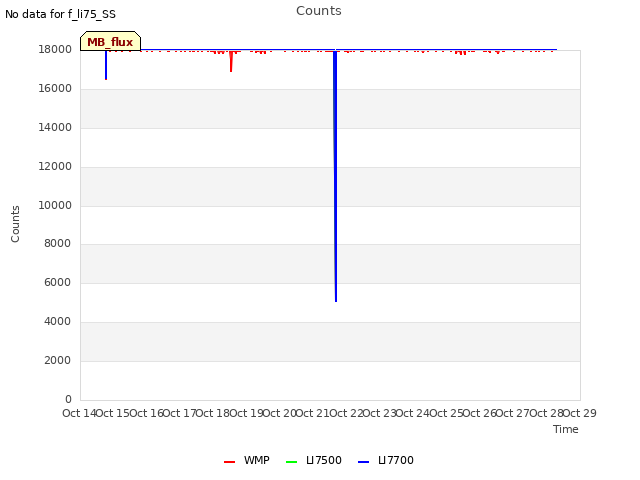Click the small blue dip near Oct 14

point(106,64)
